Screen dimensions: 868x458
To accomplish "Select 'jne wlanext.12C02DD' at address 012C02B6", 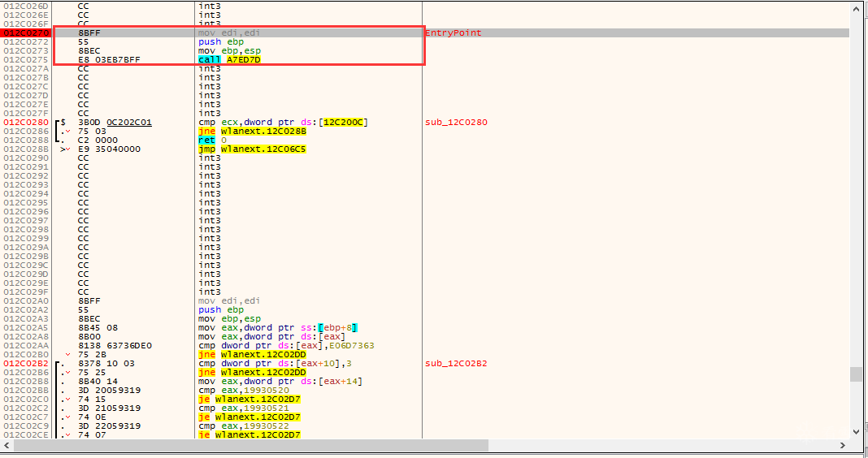I will (x=252, y=373).
